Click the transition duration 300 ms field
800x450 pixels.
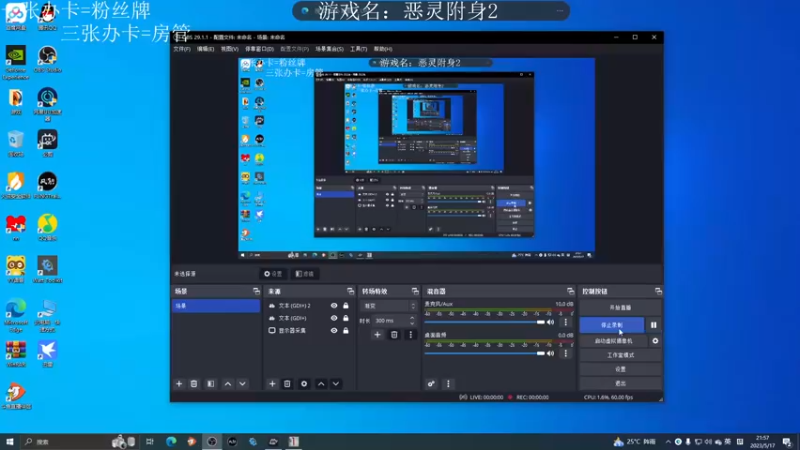[390, 320]
